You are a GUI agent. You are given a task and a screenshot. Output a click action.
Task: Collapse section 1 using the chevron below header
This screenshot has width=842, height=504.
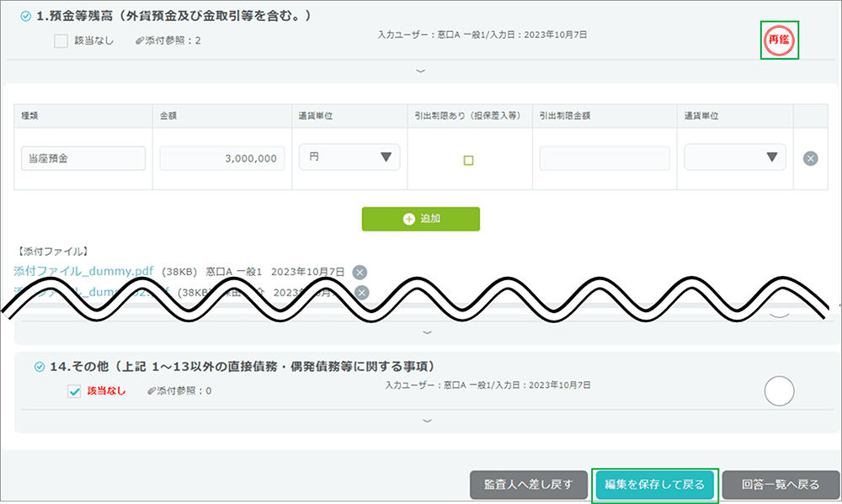coord(421,72)
